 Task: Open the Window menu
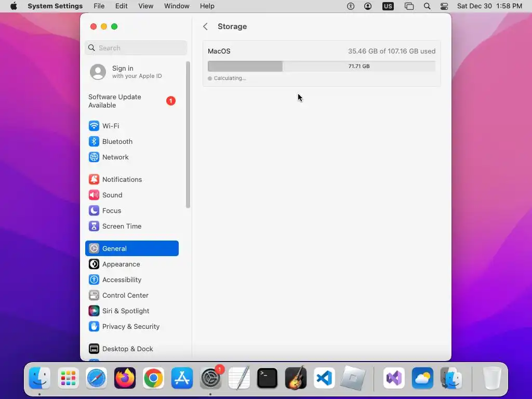pos(177,6)
